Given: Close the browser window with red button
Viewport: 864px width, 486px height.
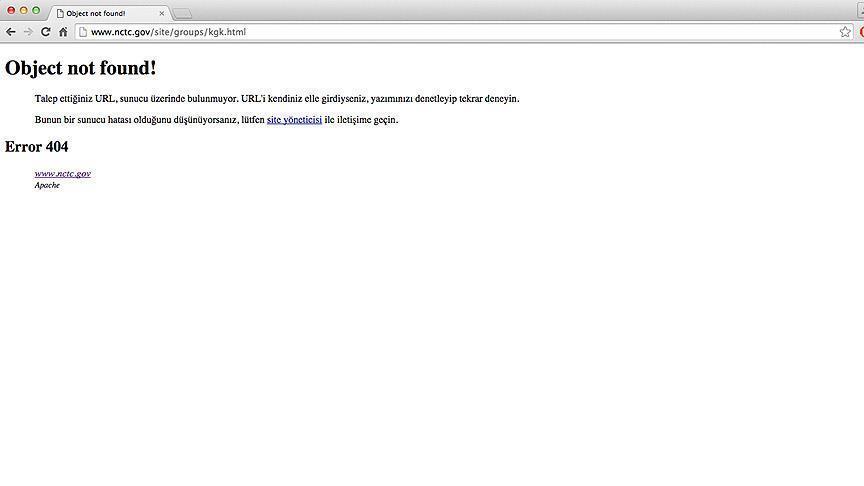Looking at the screenshot, I should (x=10, y=10).
